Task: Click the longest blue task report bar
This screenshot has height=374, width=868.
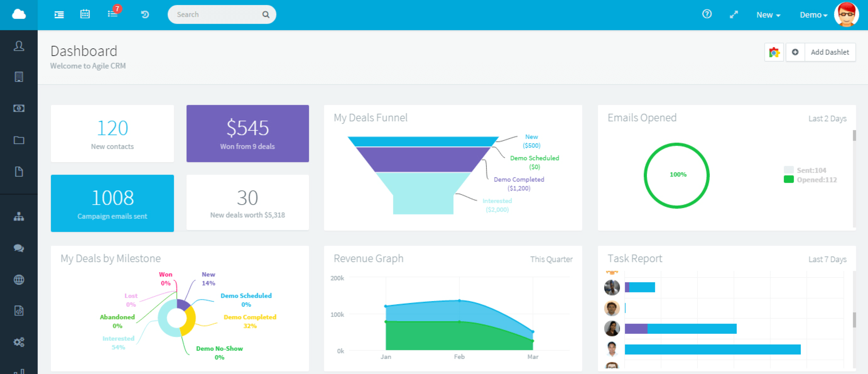Action: pyautogui.click(x=712, y=349)
